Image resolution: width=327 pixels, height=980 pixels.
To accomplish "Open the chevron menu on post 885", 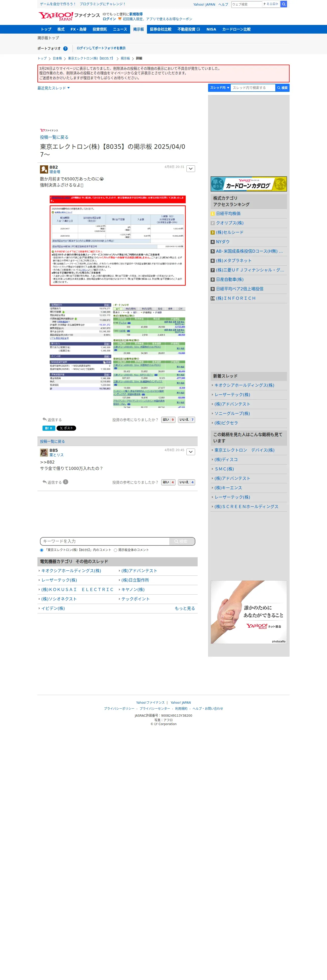I will (191, 452).
